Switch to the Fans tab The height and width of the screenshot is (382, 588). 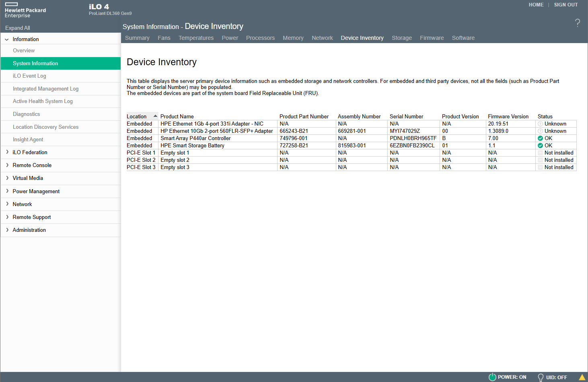[x=164, y=38]
